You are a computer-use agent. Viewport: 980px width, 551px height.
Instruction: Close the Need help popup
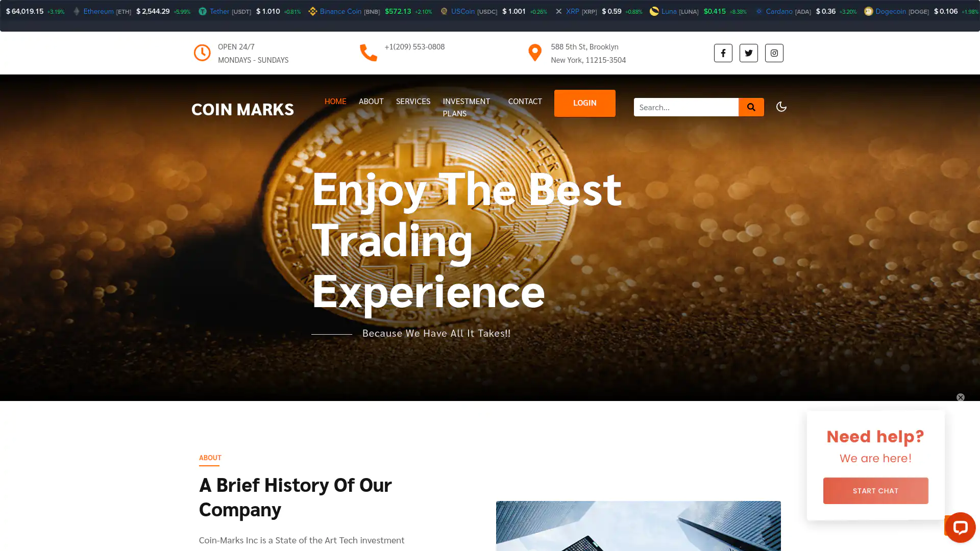pyautogui.click(x=960, y=397)
